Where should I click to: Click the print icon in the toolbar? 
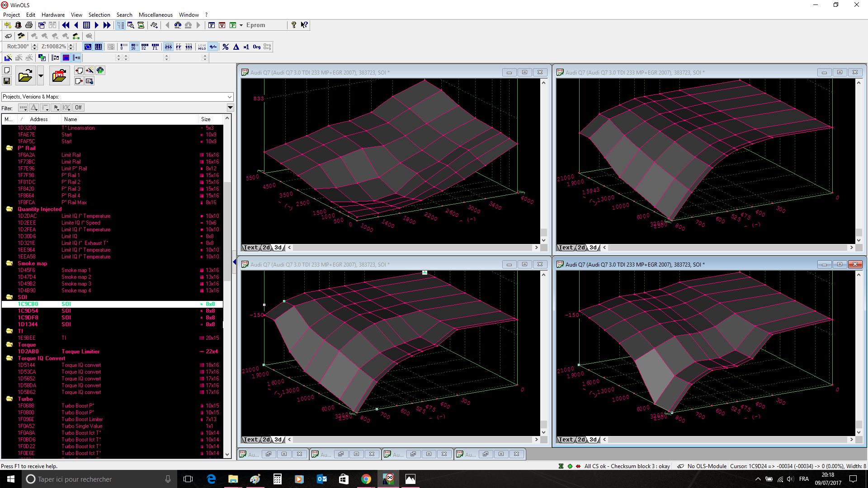coord(29,25)
